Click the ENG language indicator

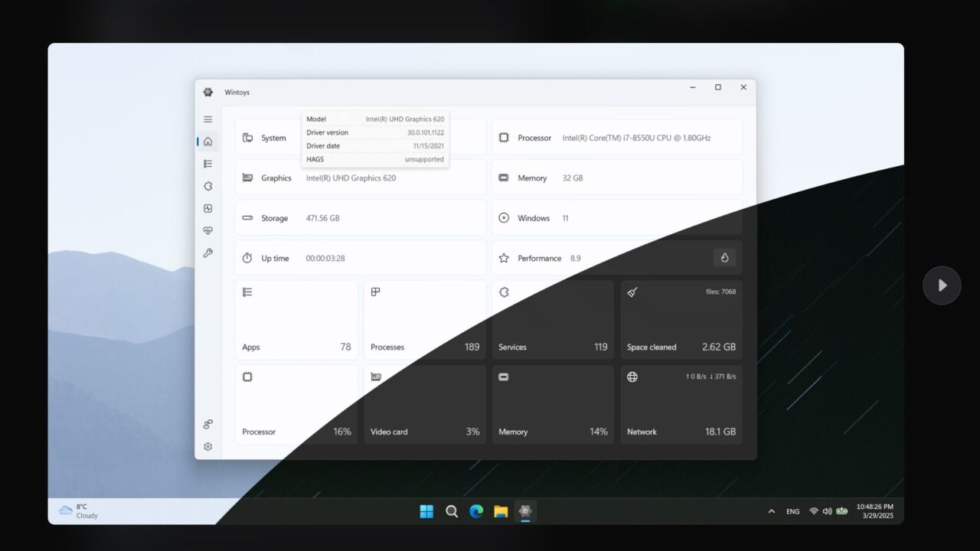(792, 511)
